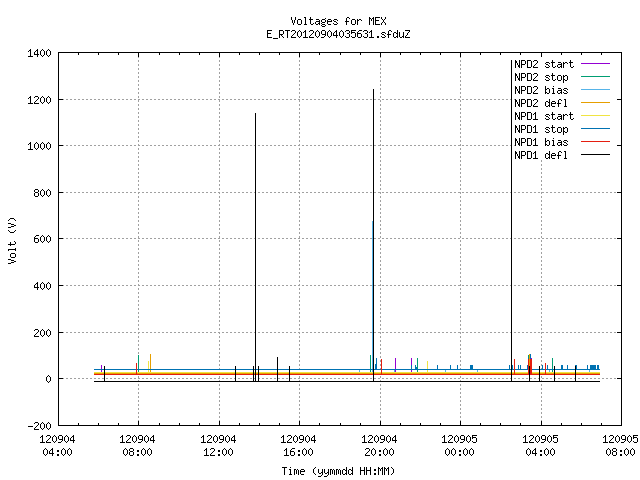
Task: Click the 600 y-axis tick label
Action: pos(42,239)
